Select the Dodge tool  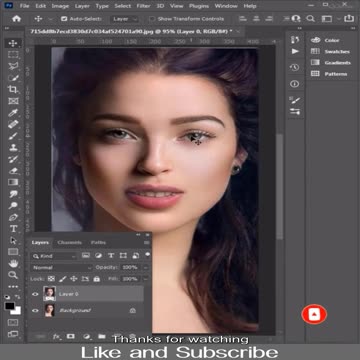point(13,205)
